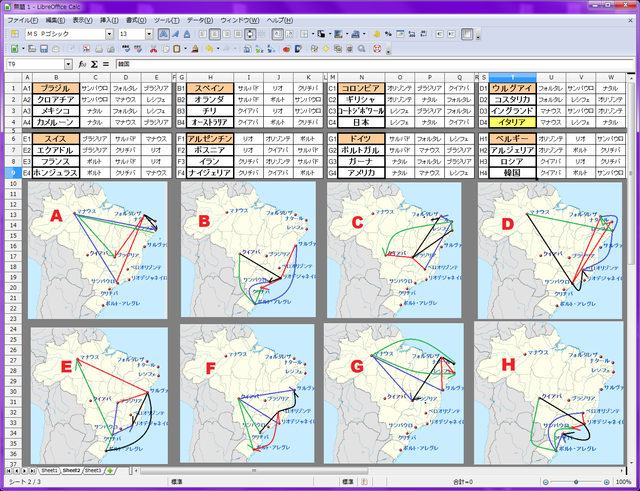
Task: Justify cell text
Action: pyautogui.click(x=238, y=34)
